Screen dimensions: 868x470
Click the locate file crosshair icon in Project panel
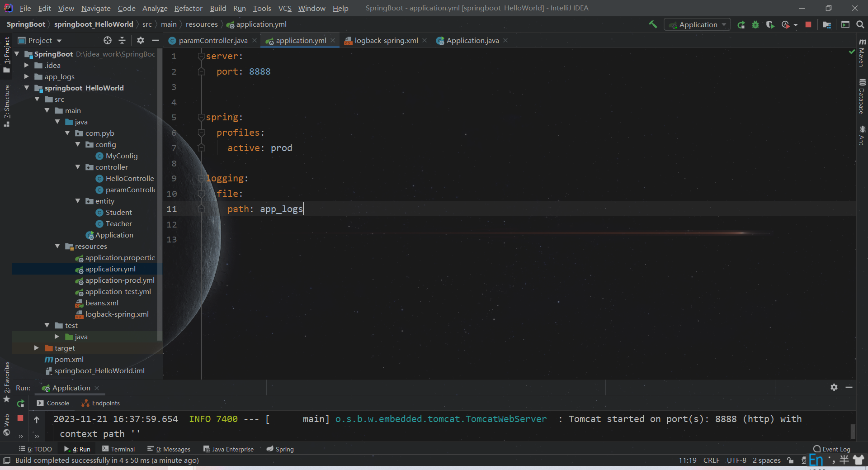[108, 41]
